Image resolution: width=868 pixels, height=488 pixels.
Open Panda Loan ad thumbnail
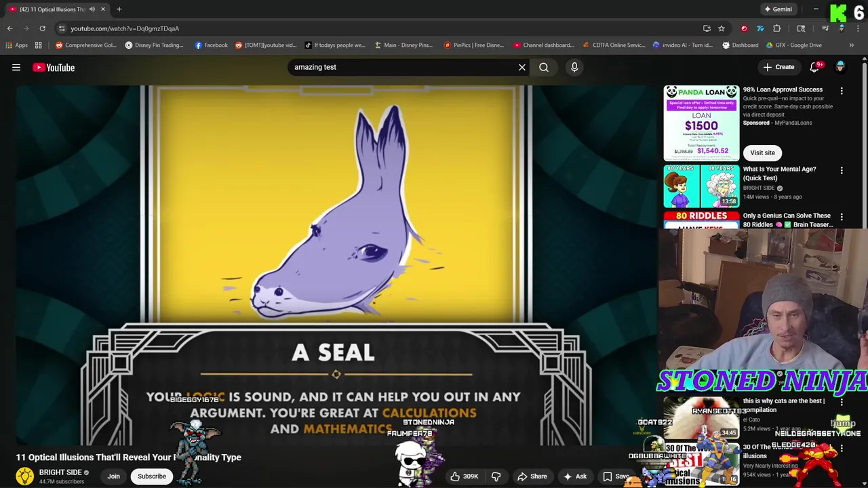click(701, 122)
